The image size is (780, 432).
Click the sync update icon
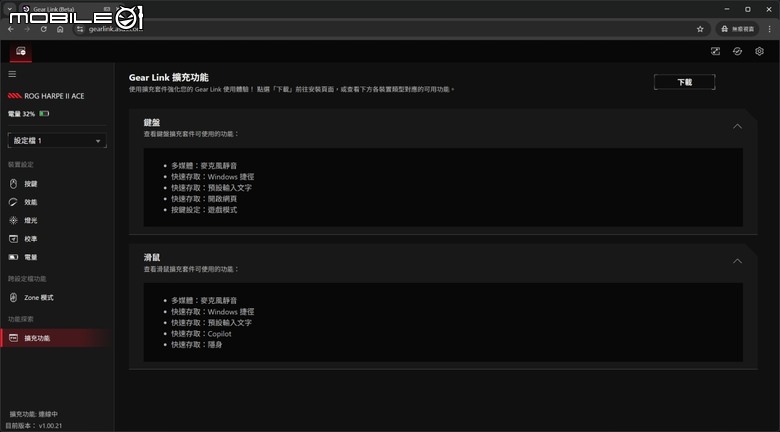click(737, 51)
